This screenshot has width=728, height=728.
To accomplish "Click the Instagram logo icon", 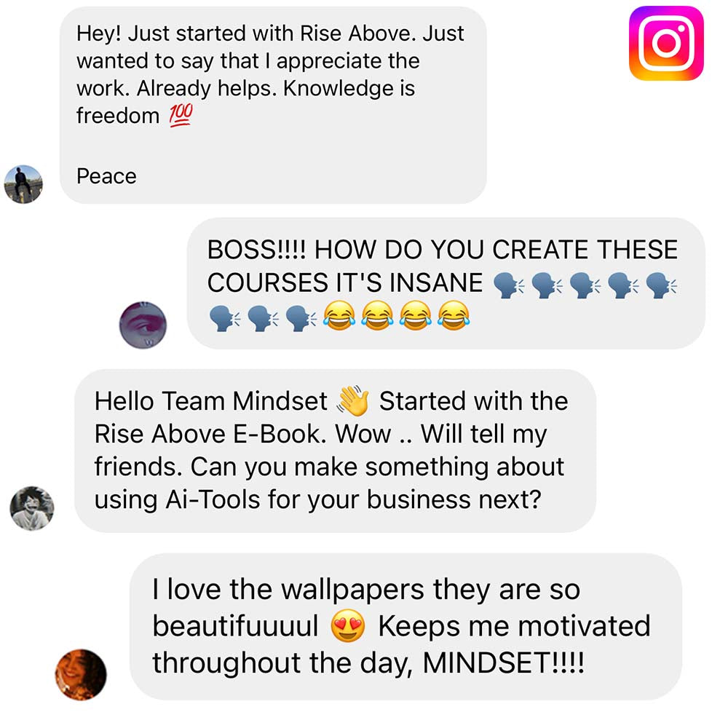I will 666,43.
